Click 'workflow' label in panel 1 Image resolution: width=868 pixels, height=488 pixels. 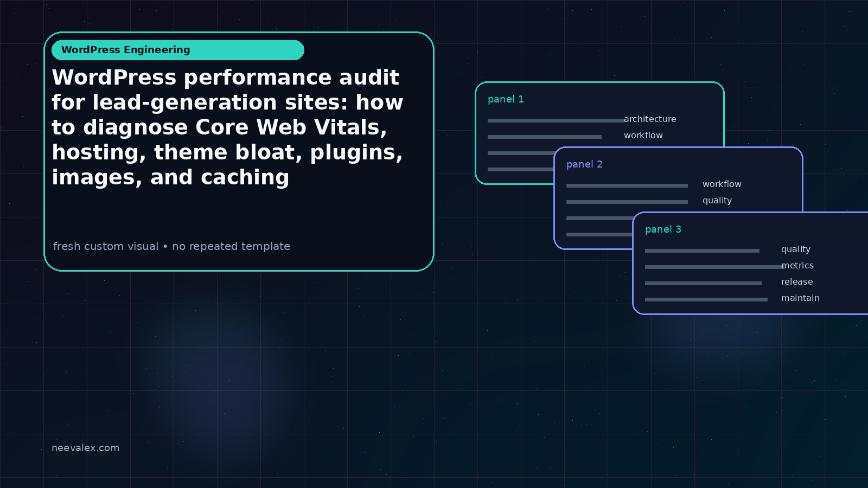point(643,135)
